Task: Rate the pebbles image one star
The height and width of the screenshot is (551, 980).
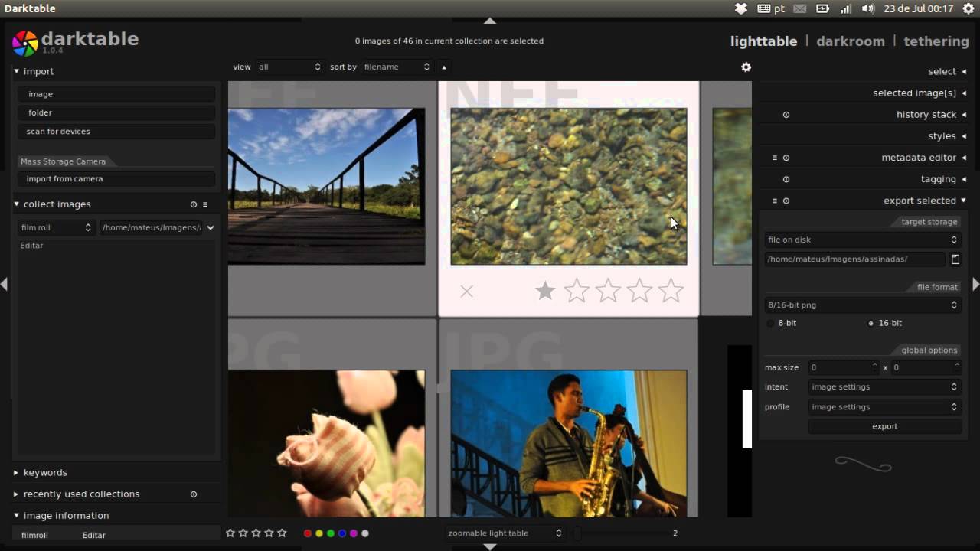Action: coord(545,290)
